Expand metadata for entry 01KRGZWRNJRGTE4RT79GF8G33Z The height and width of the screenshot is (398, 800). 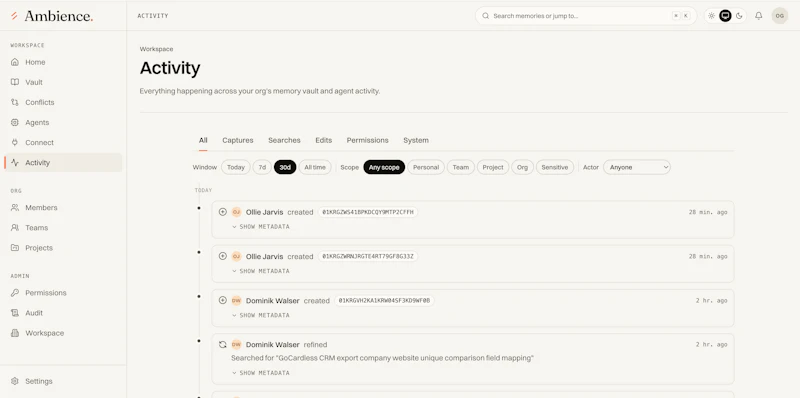261,271
